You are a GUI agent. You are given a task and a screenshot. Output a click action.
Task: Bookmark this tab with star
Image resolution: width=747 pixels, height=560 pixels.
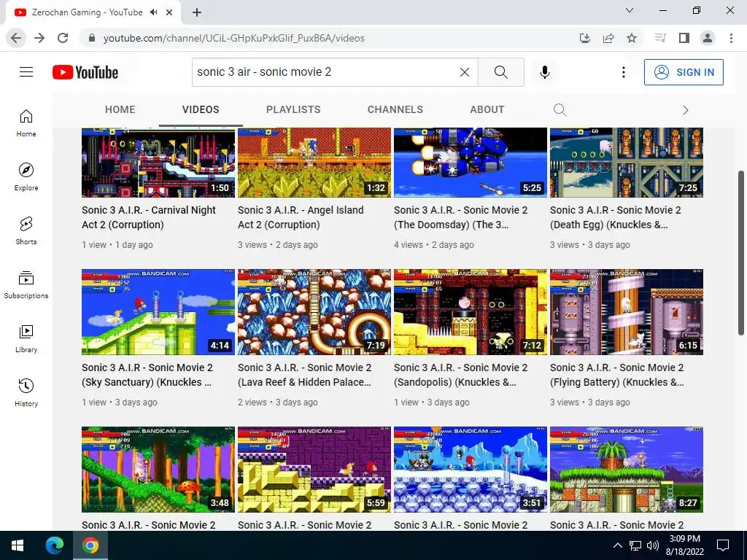[632, 38]
